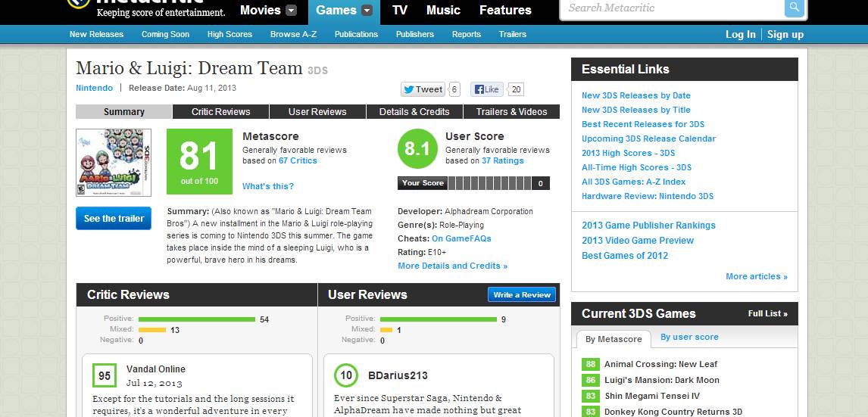
Task: Click the Tweet button
Action: pos(423,89)
